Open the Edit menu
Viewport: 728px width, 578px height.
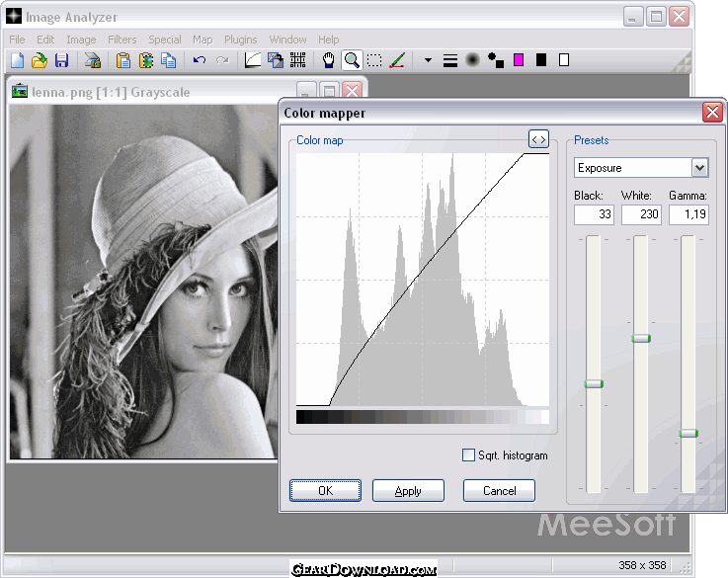[45, 40]
